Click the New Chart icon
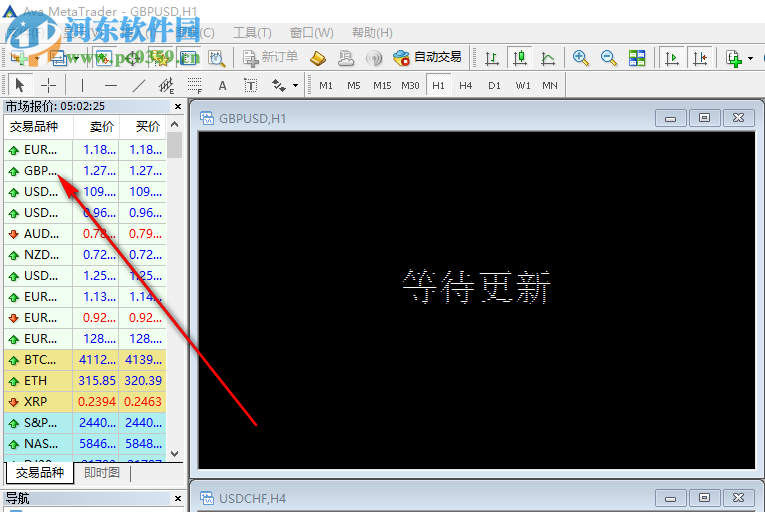Screen dimensions: 765x512 tap(19, 58)
